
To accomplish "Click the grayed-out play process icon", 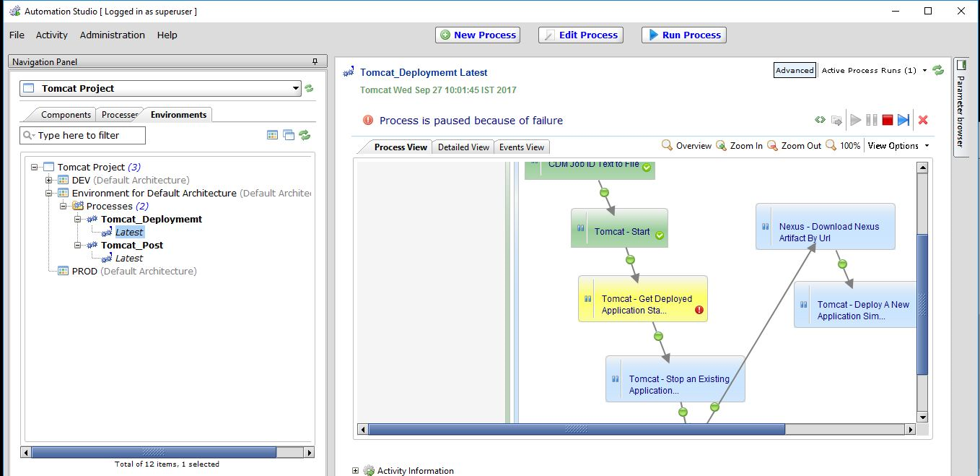I will pyautogui.click(x=856, y=120).
